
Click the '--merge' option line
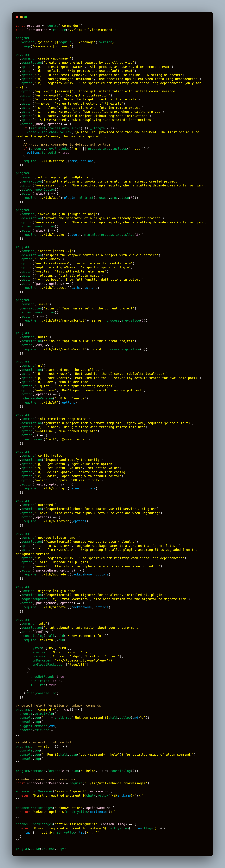72,103
